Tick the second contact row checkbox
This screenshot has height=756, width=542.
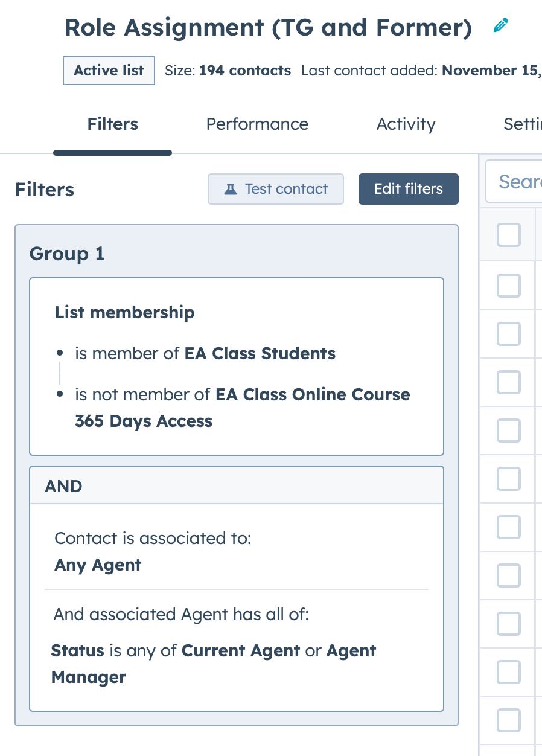(x=508, y=333)
